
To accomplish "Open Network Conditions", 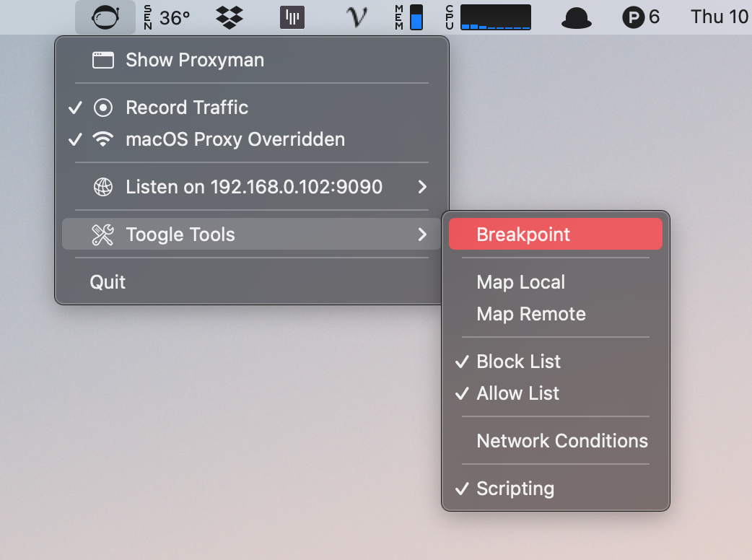I will pyautogui.click(x=561, y=440).
